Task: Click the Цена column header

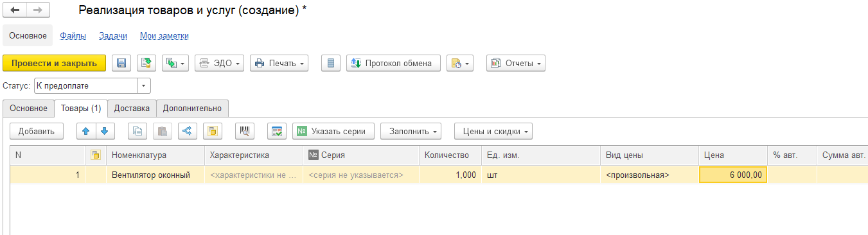Action: (732, 155)
